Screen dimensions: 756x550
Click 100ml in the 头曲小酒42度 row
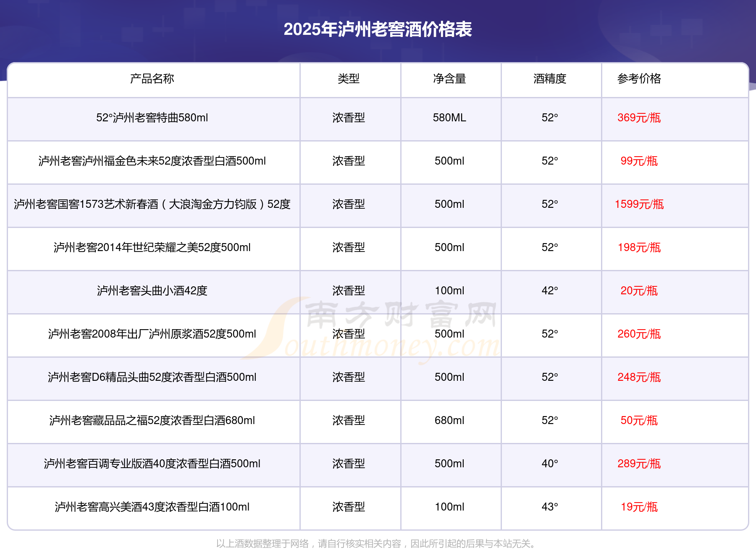449,291
